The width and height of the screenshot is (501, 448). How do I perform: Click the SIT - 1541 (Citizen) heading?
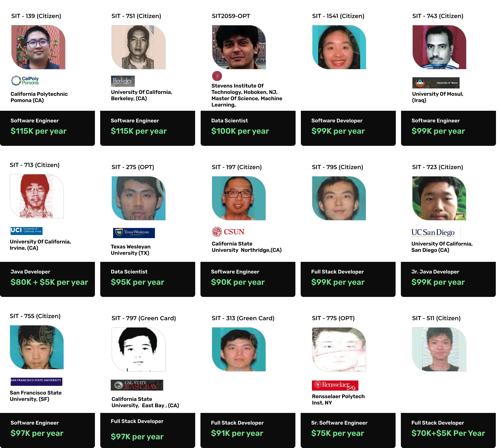point(338,16)
